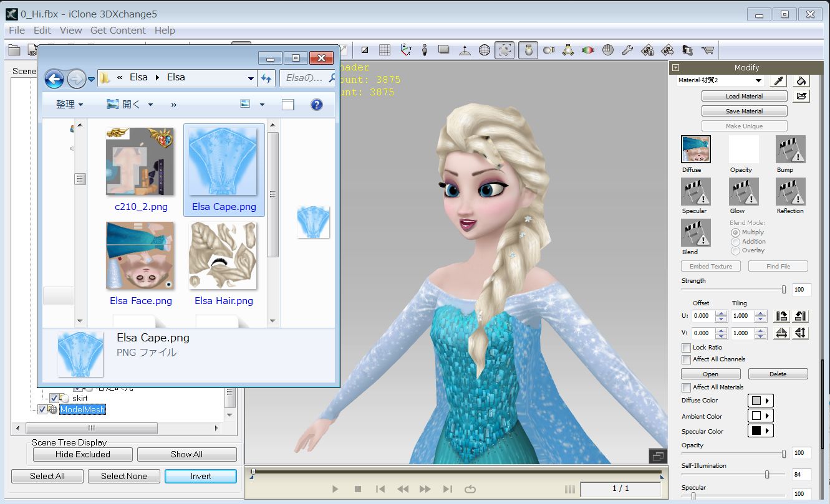Click the floor plane toolbar icon
Viewport: 830px width, 504px height.
pyautogui.click(x=444, y=50)
